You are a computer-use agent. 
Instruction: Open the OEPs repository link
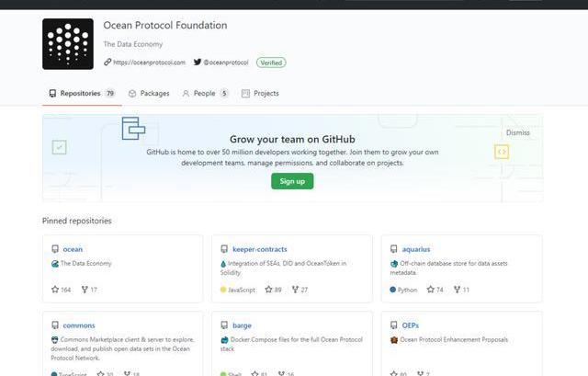[411, 325]
